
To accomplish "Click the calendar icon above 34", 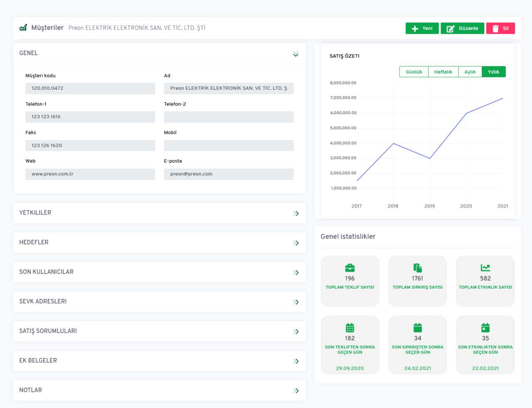I will 418,328.
